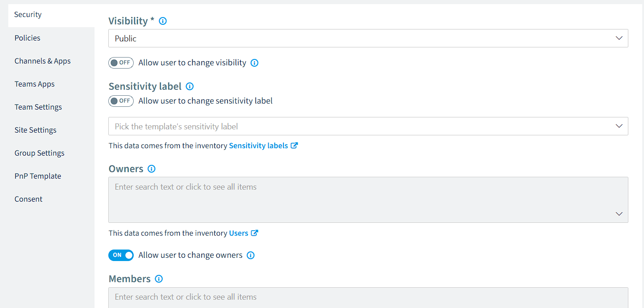Click the Sensitivity label info icon
This screenshot has height=308, width=644.
(189, 86)
